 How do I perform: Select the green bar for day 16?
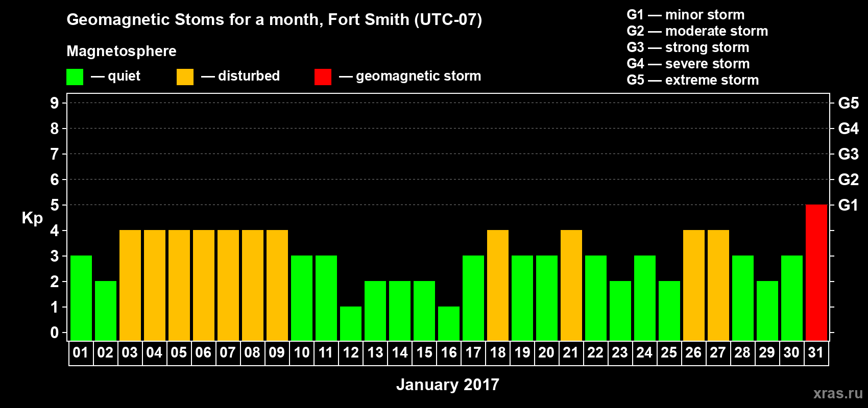(x=449, y=323)
